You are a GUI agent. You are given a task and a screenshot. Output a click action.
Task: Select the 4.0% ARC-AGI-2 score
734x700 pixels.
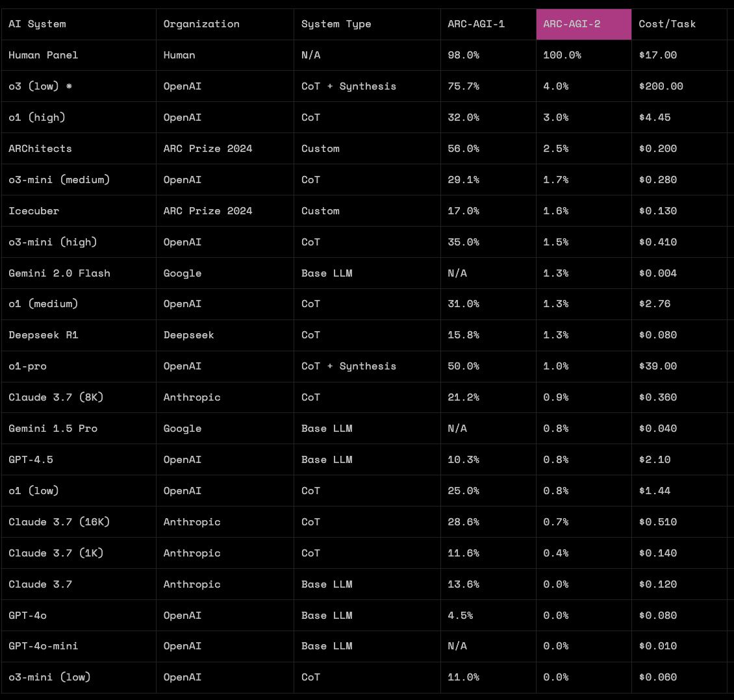coord(555,86)
